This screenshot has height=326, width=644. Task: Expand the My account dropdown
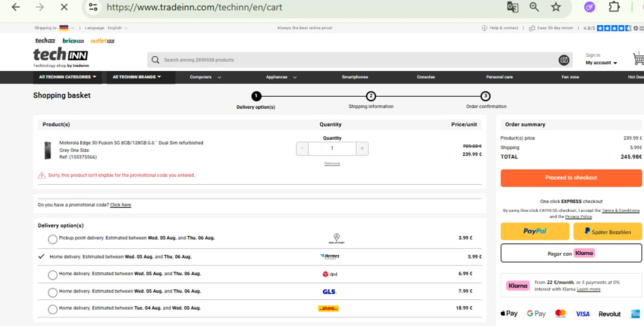pos(601,63)
